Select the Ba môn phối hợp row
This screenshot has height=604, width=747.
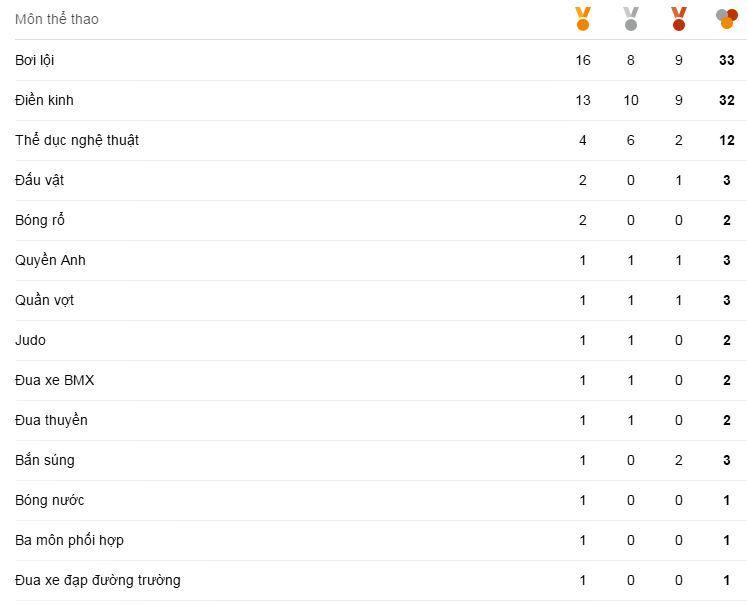pyautogui.click(x=69, y=540)
